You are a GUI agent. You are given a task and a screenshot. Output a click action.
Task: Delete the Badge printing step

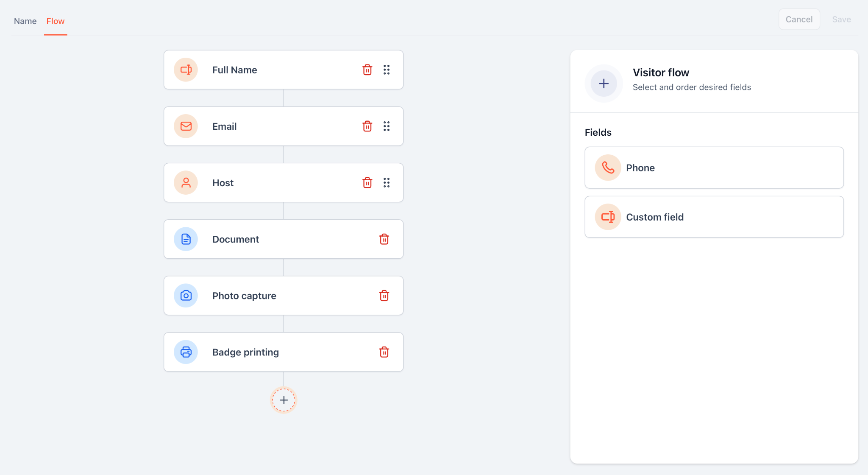384,352
